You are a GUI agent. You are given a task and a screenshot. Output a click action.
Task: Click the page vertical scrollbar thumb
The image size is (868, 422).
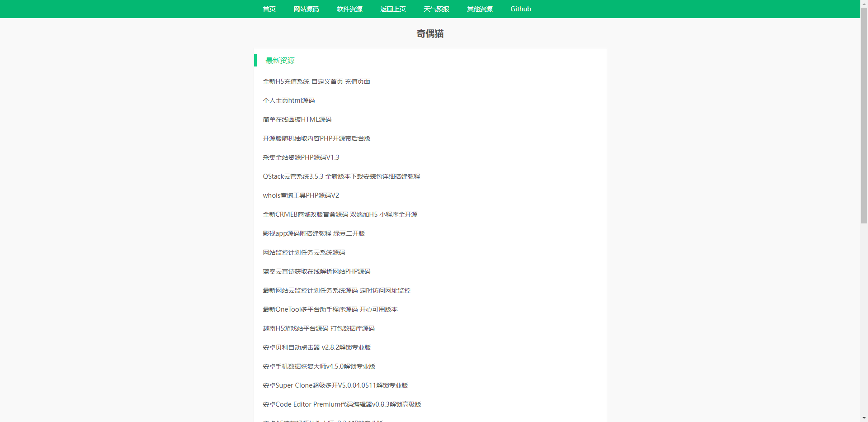pos(864,115)
